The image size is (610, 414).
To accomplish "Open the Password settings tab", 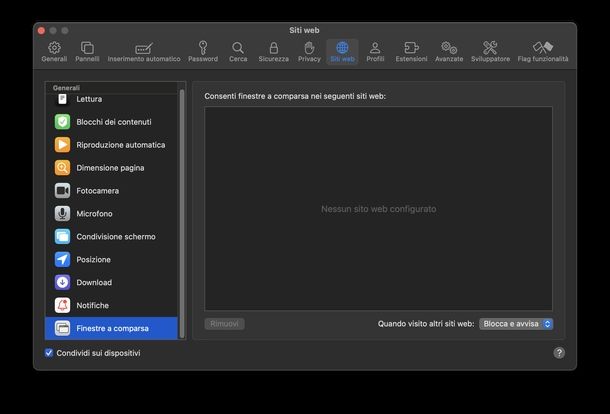I will (203, 52).
